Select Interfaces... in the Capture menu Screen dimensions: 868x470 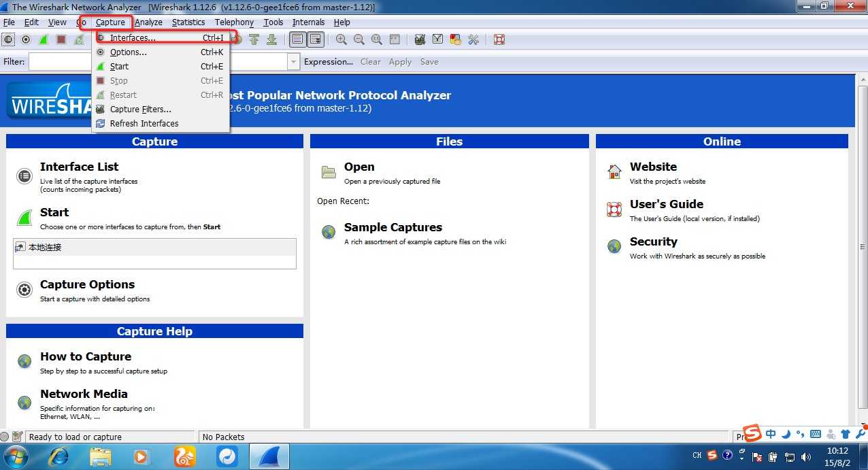(x=161, y=38)
